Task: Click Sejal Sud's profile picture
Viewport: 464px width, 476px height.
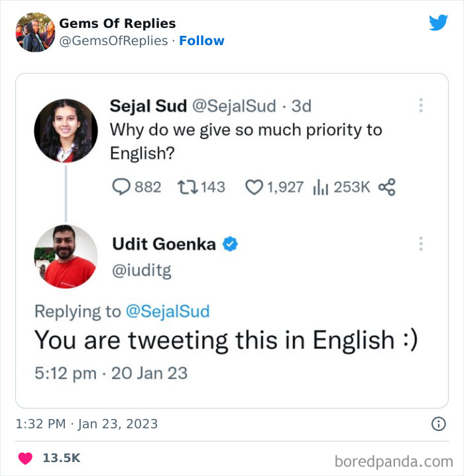Action: 66,131
